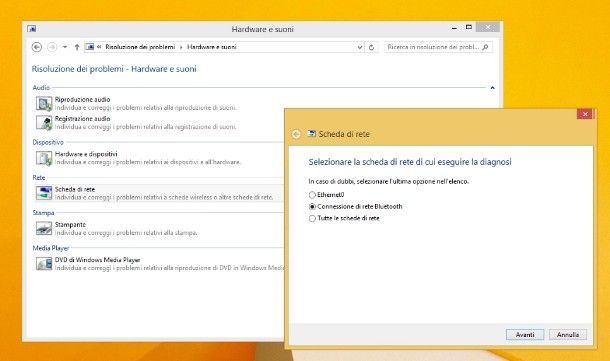This screenshot has width=610, height=361.
Task: Open 'Stampante' troubleshooter
Action: [70, 224]
